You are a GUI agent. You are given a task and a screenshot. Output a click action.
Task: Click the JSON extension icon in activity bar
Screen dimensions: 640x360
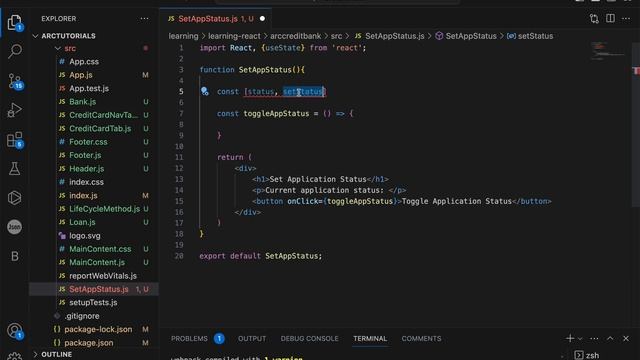[15, 227]
